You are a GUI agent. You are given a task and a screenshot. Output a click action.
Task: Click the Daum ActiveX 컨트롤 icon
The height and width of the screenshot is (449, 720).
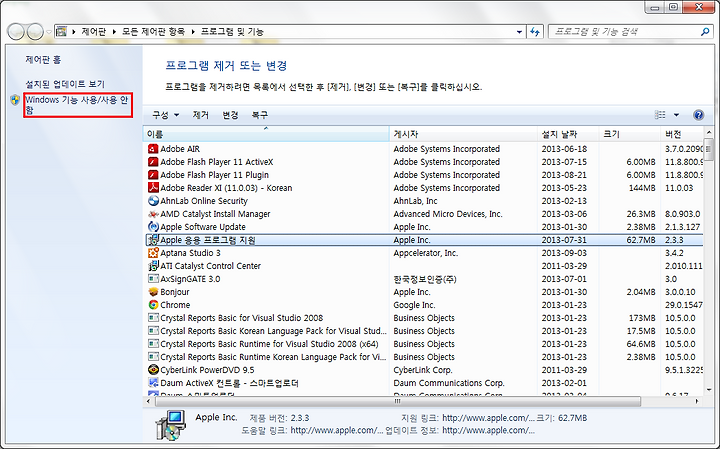pyautogui.click(x=153, y=382)
